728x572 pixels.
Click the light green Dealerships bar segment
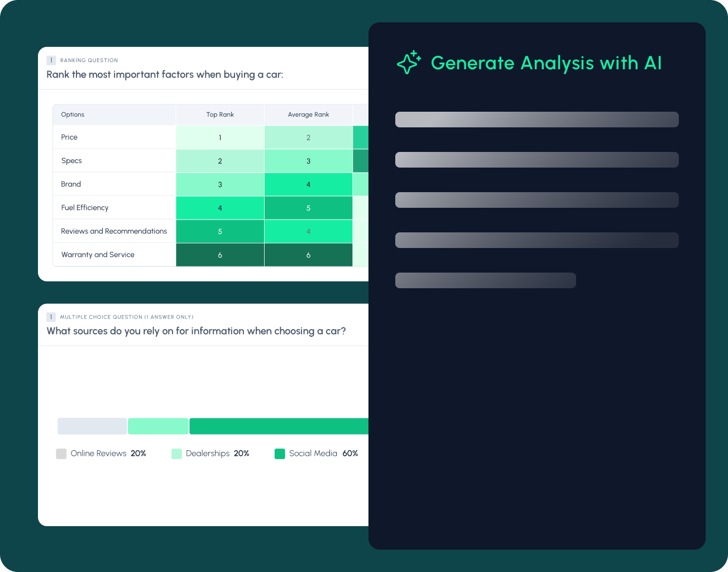[158, 426]
